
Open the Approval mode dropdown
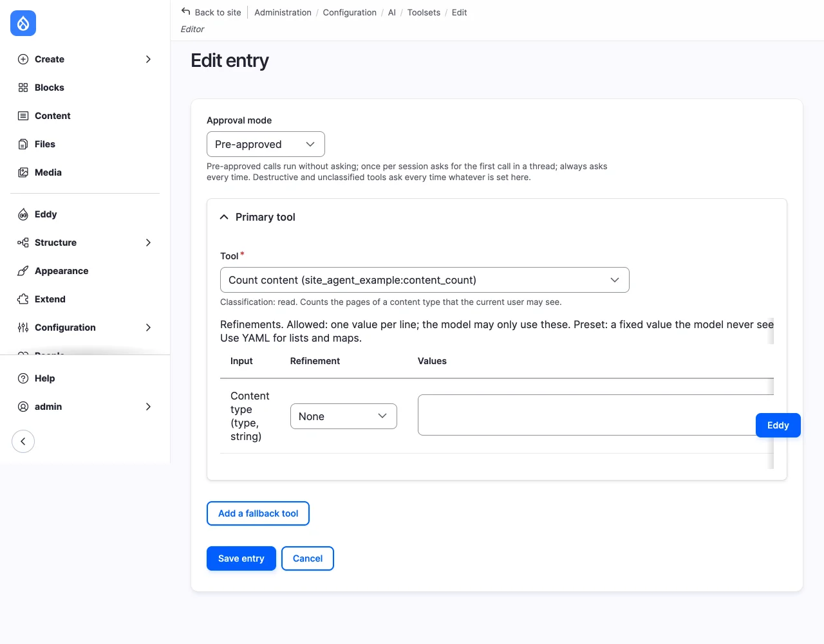[x=266, y=144]
